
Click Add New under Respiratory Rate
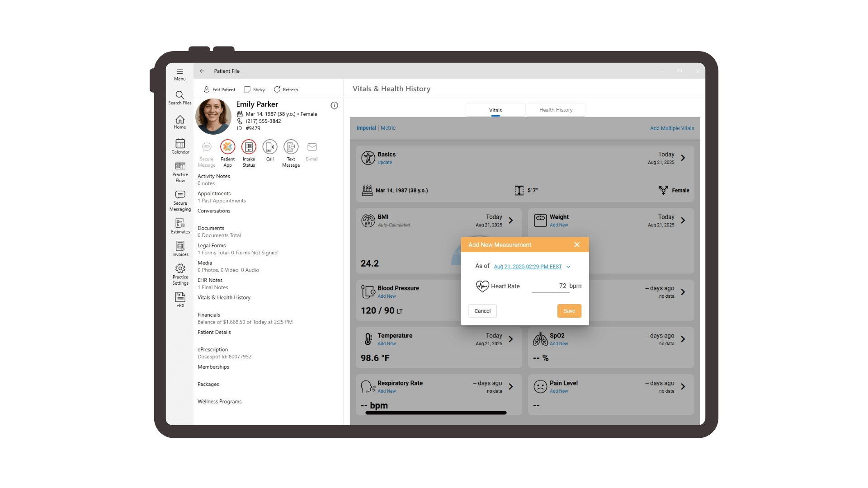coord(387,391)
